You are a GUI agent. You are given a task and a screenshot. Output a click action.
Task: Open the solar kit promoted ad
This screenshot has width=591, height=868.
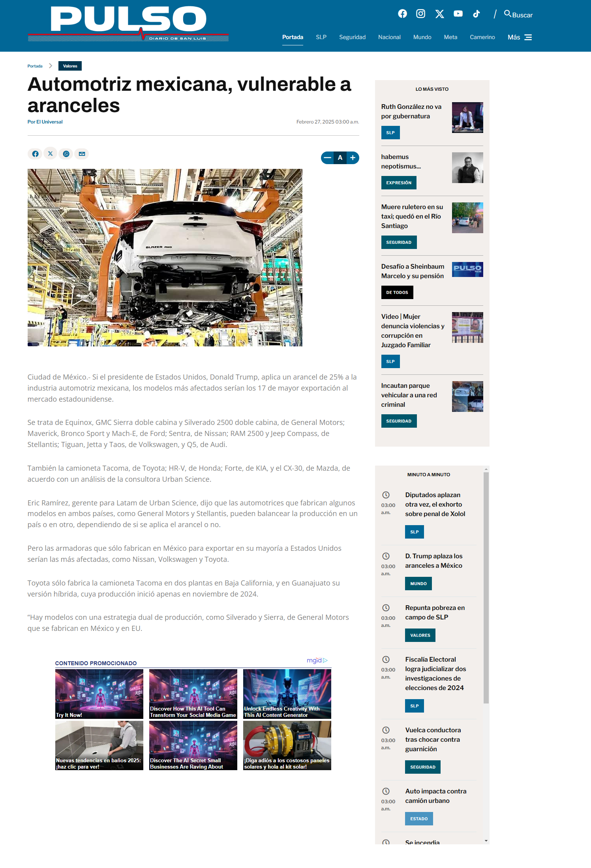click(x=287, y=745)
